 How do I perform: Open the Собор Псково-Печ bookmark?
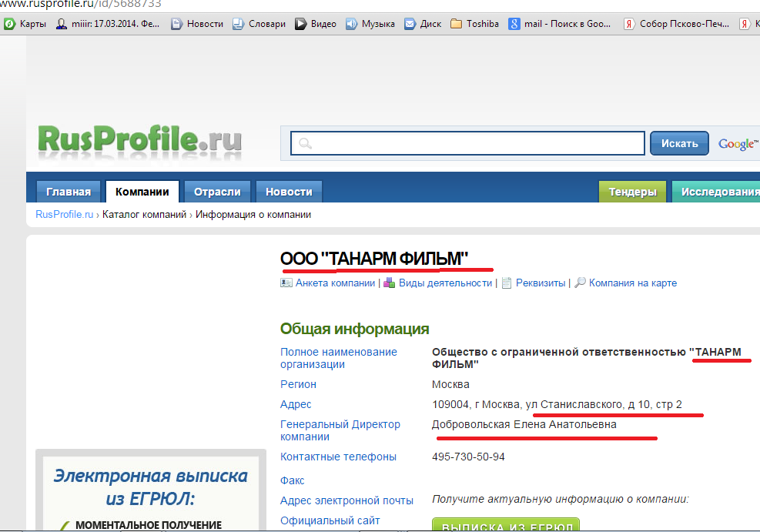[677, 24]
